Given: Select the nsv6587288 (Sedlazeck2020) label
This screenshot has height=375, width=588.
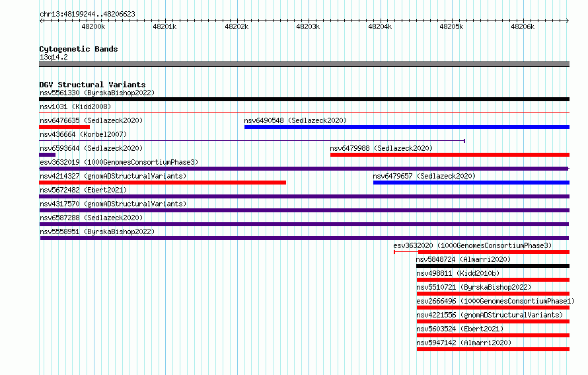Looking at the screenshot, I should pyautogui.click(x=91, y=218).
